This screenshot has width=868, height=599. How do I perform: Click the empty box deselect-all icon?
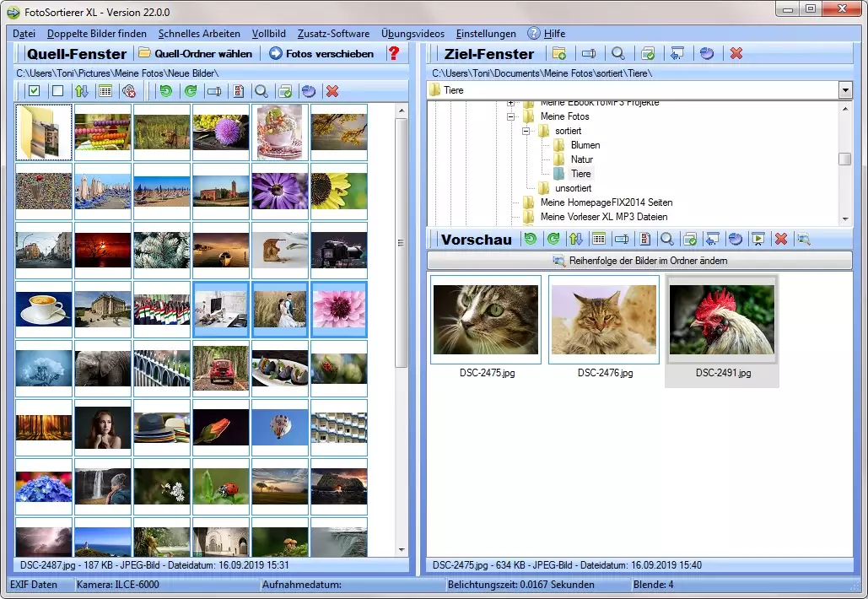[57, 91]
